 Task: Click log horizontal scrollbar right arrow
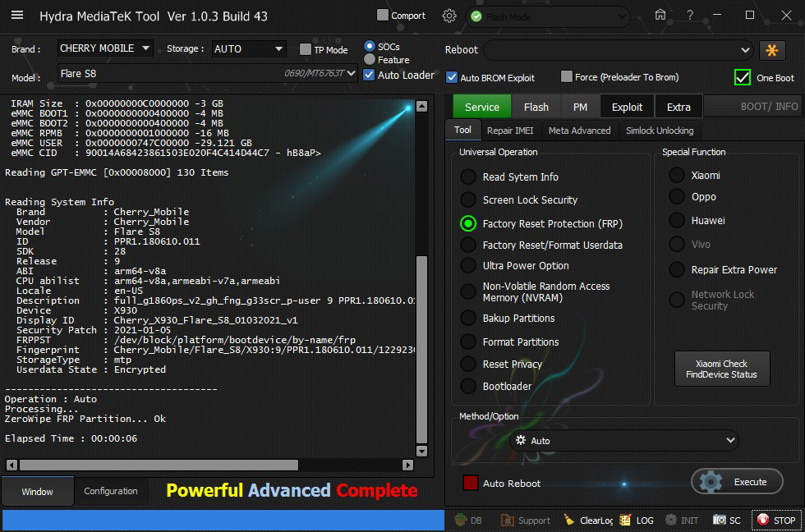click(407, 465)
